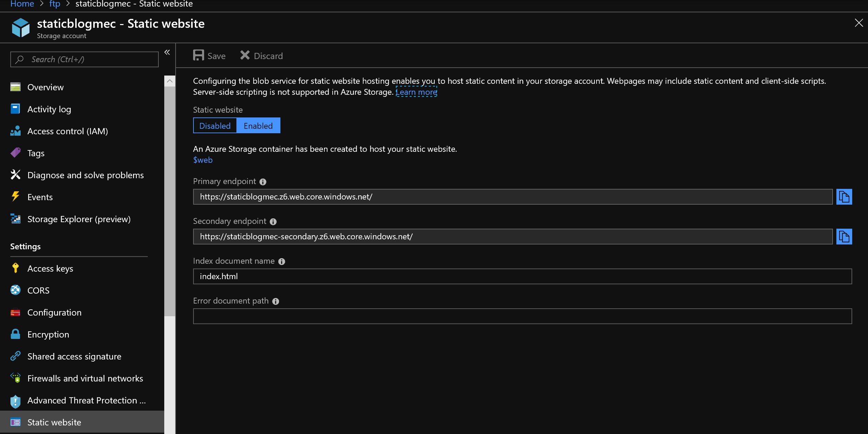Go to Home breadcrumb
Image resolution: width=868 pixels, height=434 pixels.
pos(22,4)
